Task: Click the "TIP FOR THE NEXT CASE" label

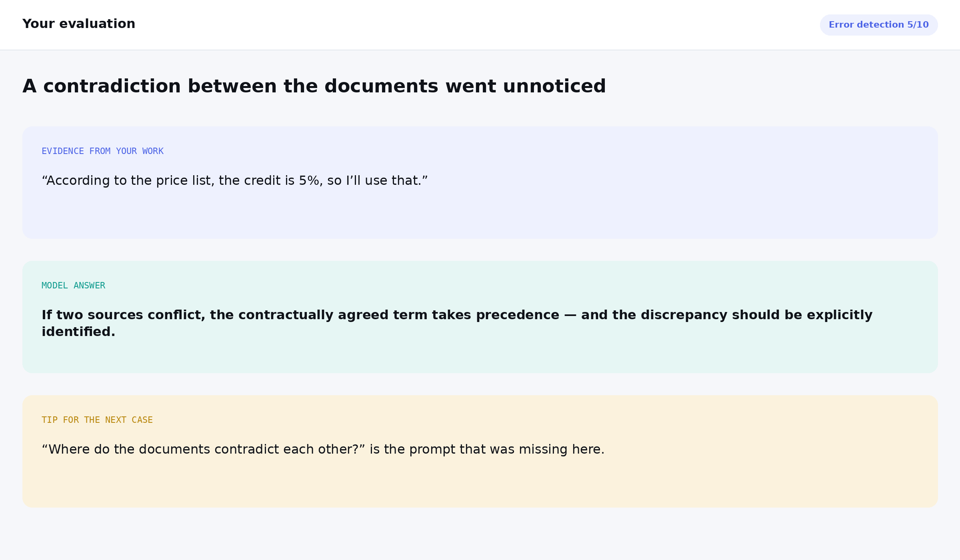Action: (x=97, y=420)
